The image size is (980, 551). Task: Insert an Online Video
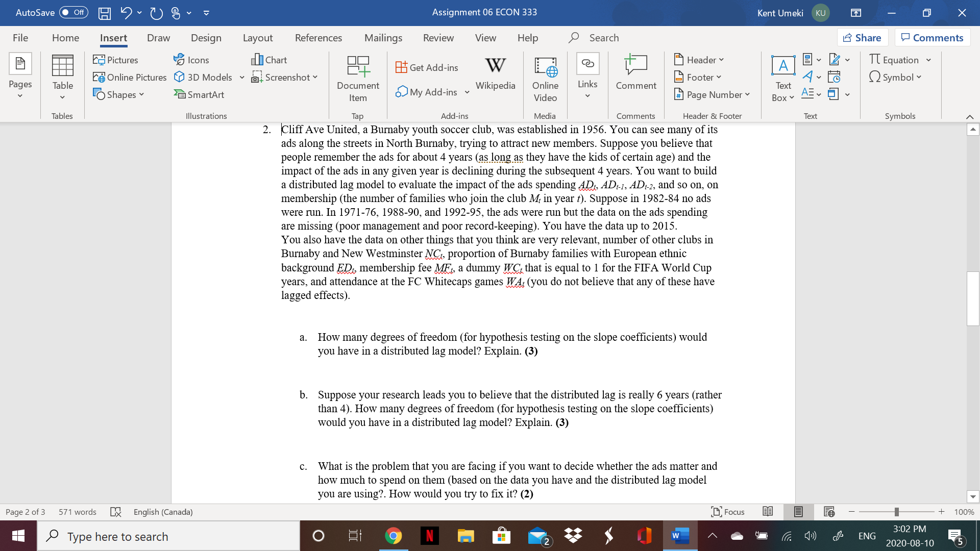click(545, 78)
